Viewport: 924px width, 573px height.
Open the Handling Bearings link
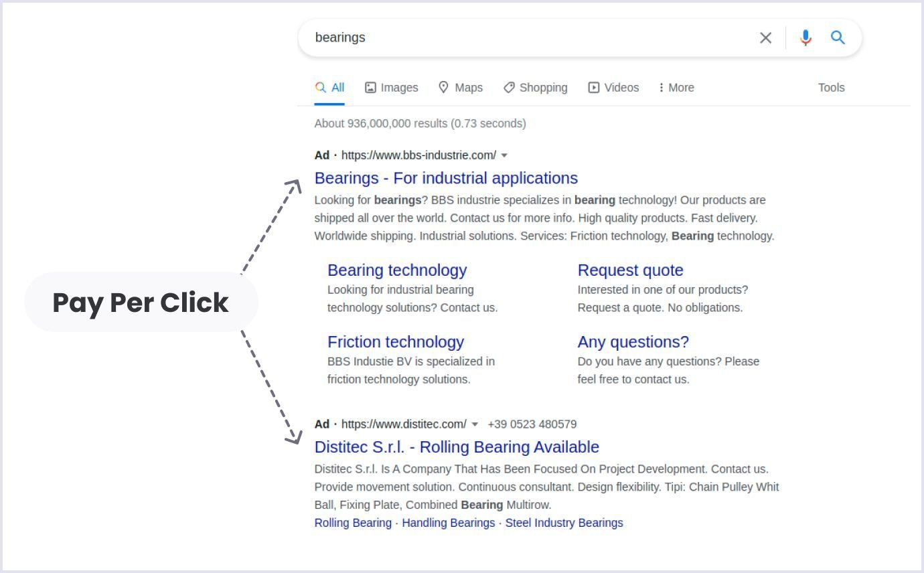(x=449, y=523)
